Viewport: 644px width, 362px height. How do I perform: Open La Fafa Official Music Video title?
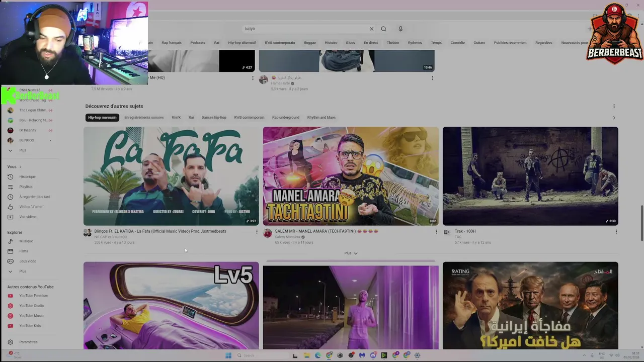tap(160, 231)
